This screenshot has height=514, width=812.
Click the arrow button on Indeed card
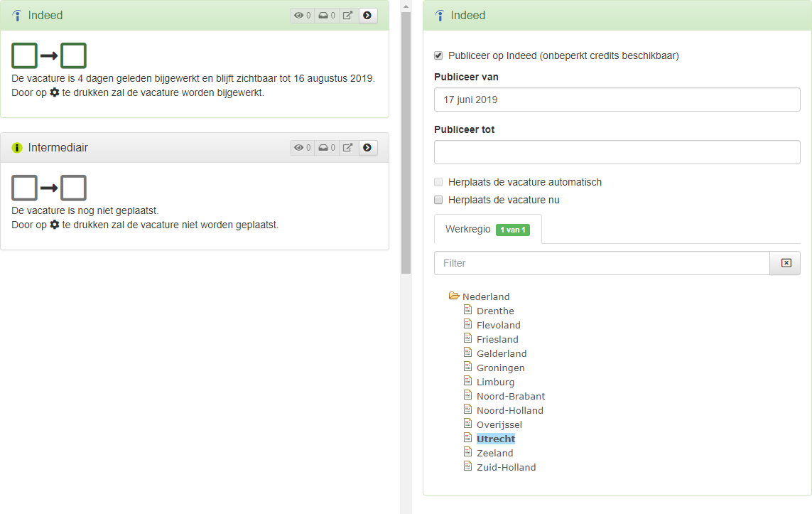(x=367, y=16)
